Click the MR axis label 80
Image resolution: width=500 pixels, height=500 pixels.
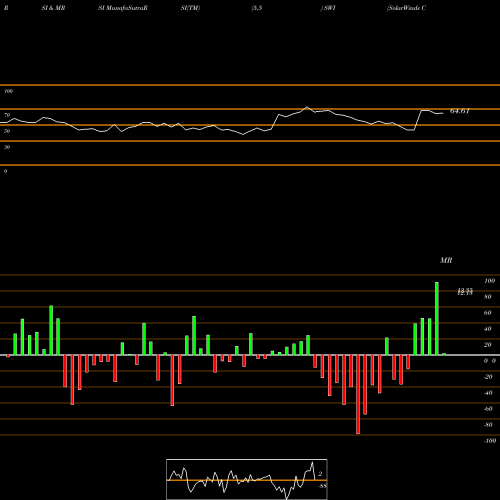pyautogui.click(x=487, y=297)
